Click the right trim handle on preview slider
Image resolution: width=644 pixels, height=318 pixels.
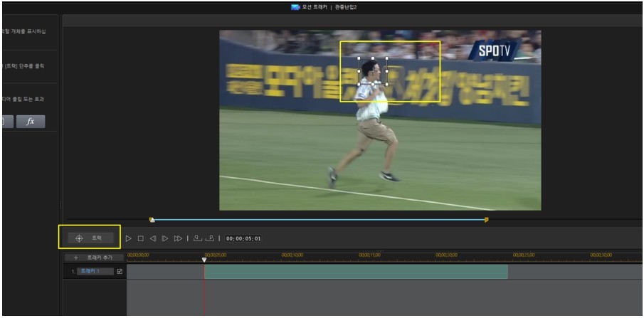[x=487, y=220]
